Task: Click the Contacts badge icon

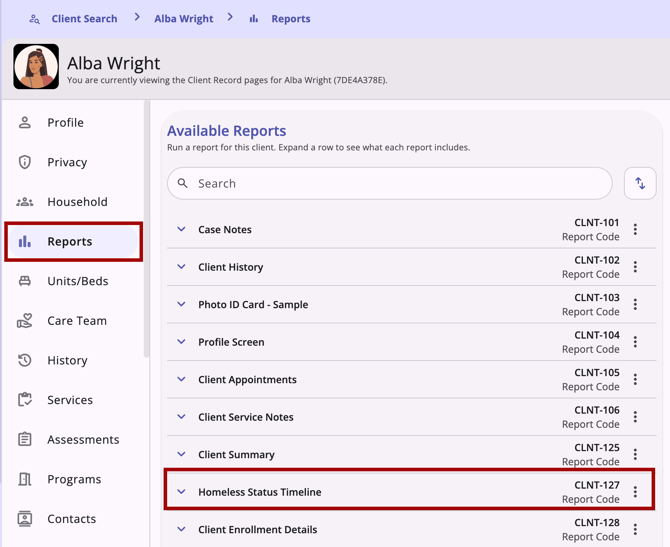Action: tap(25, 519)
